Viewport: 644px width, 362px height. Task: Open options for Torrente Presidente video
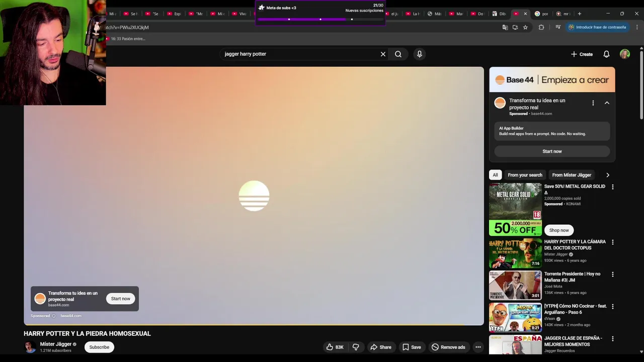pyautogui.click(x=612, y=274)
